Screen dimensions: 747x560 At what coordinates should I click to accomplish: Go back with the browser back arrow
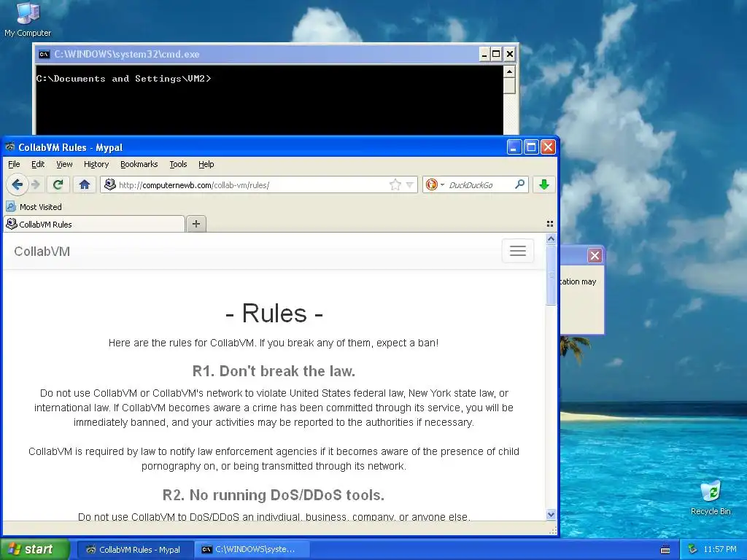[18, 184]
